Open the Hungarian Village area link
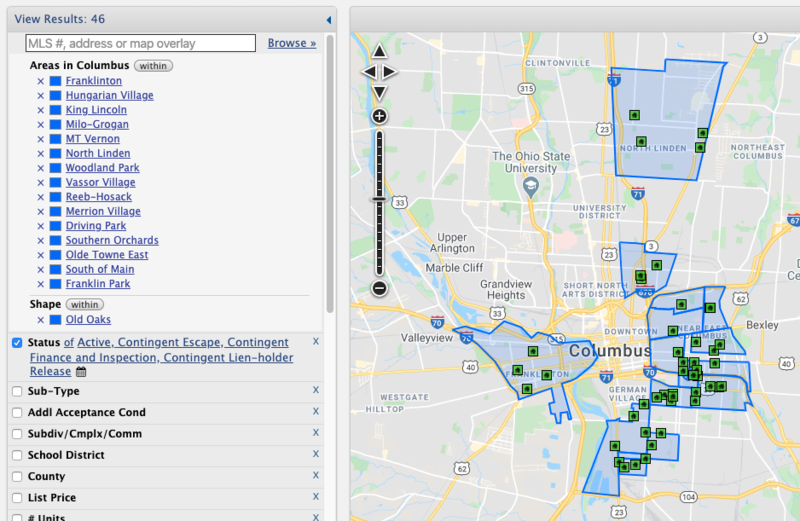Screen dimensions: 800x521 [x=109, y=96]
